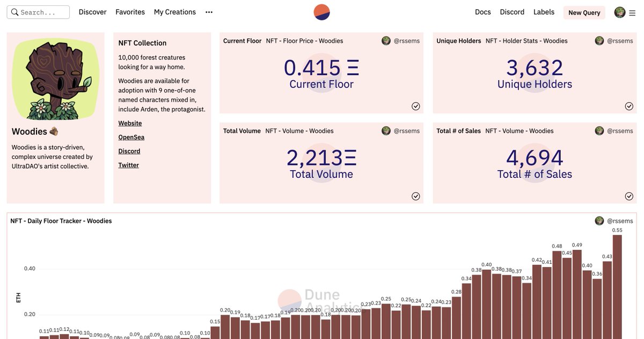The width and height of the screenshot is (644, 339).
Task: Open the 'NFT - Holder Stats - Woodies' query title
Action: (526, 41)
